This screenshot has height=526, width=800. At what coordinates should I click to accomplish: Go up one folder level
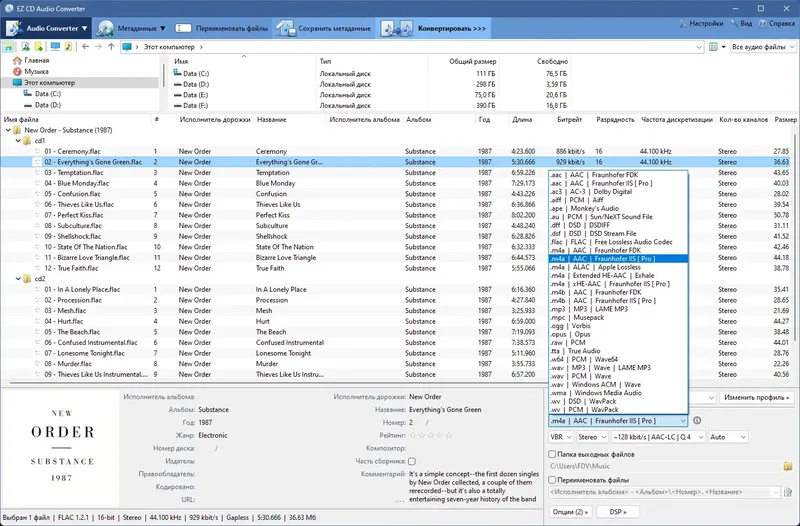tap(111, 47)
